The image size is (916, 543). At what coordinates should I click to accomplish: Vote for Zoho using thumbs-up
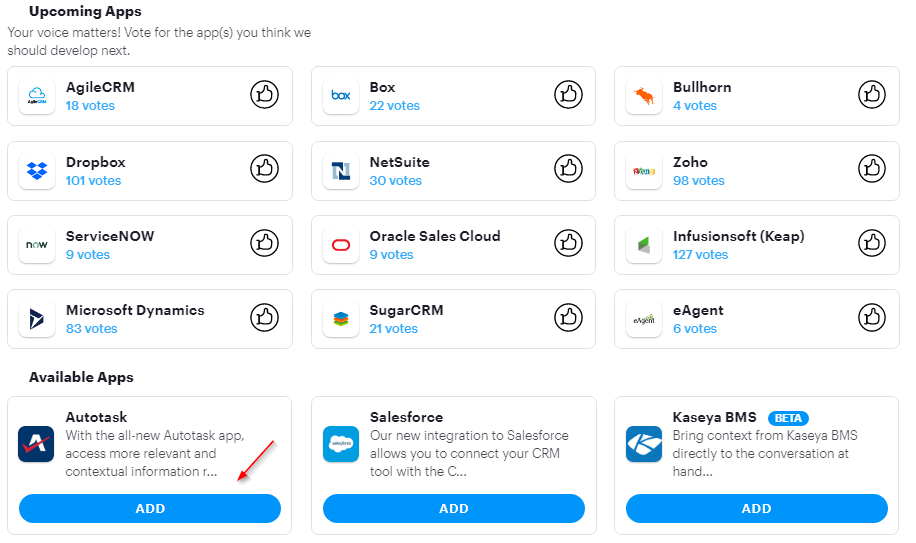(872, 169)
